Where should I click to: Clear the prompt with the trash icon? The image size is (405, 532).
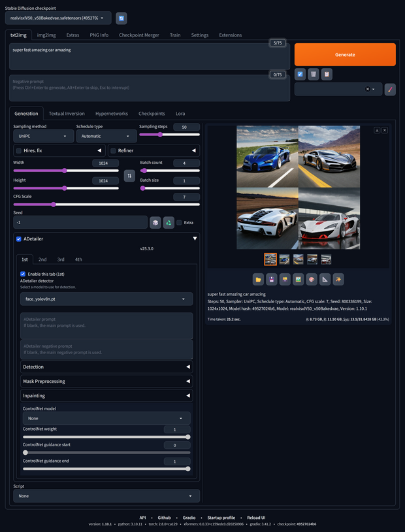(313, 75)
